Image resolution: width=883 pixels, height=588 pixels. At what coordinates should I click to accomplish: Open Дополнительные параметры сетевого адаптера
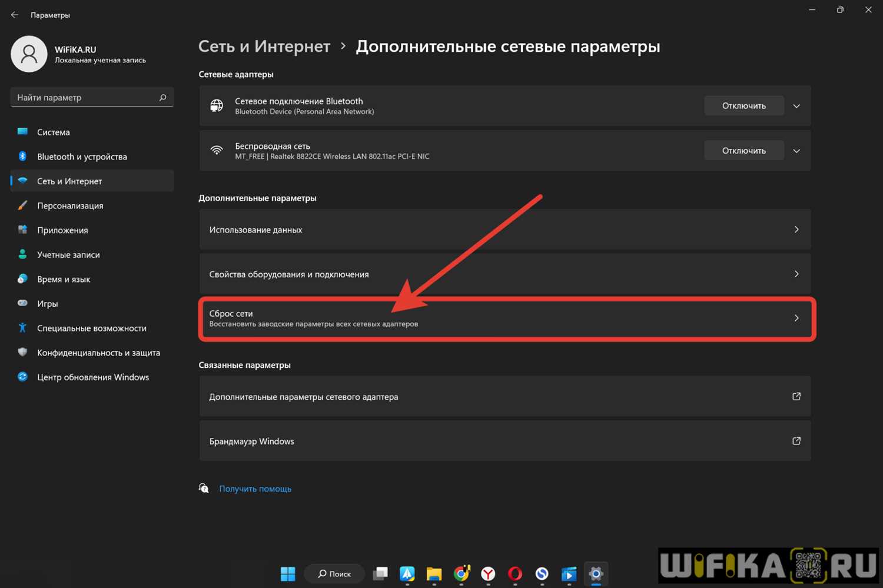[x=505, y=397]
